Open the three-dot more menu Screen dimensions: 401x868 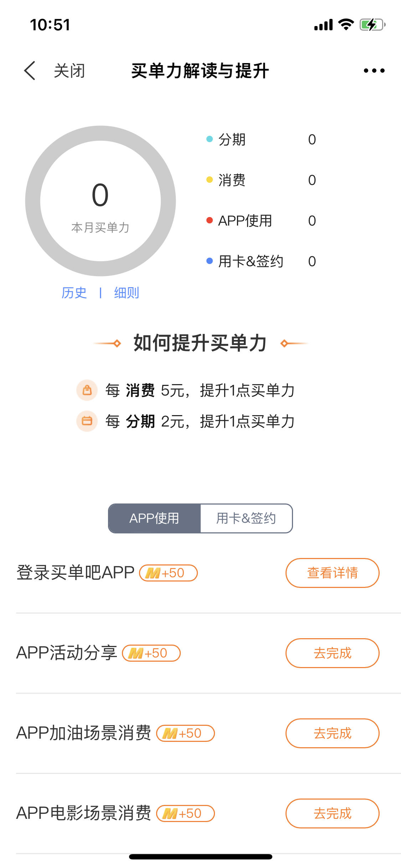374,71
